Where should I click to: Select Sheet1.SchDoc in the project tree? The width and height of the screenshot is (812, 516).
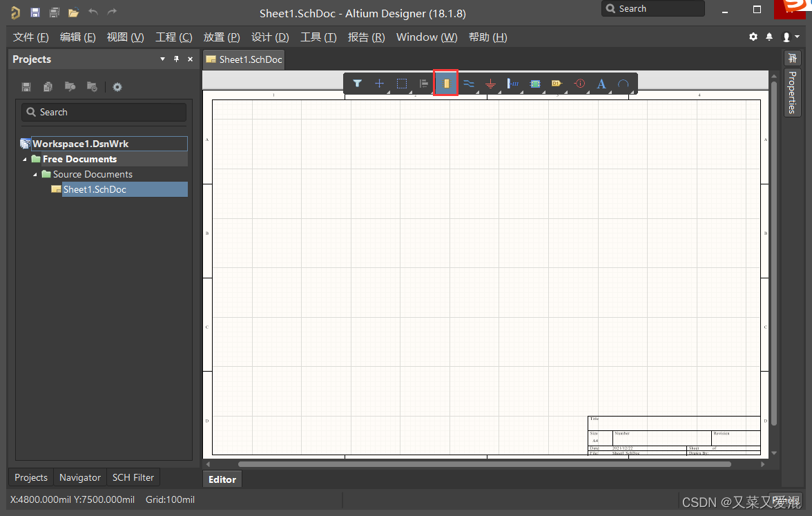point(95,189)
